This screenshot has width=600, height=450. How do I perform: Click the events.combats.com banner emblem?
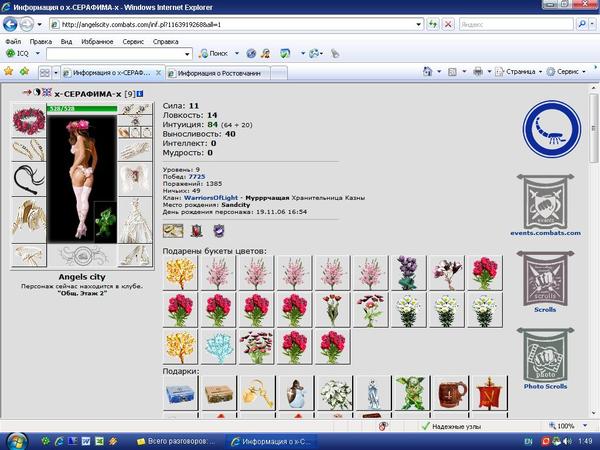click(545, 201)
